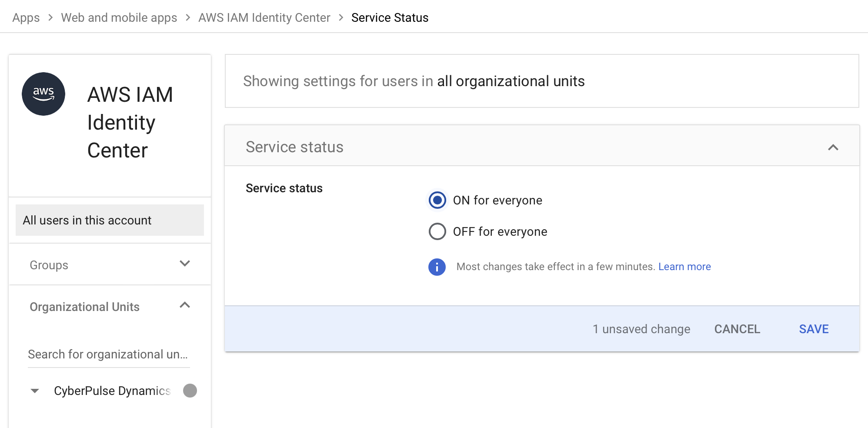868x428 pixels.
Task: Save the unsaved service status change
Action: [813, 329]
